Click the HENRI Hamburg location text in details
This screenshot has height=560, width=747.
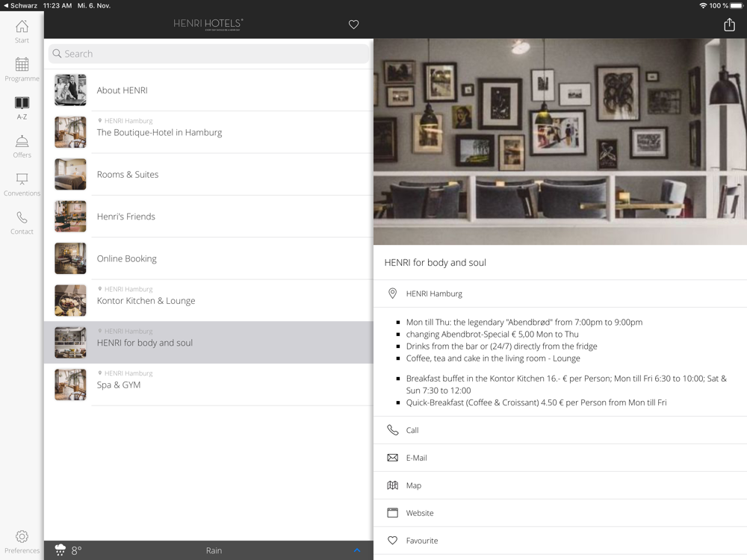pyautogui.click(x=434, y=293)
